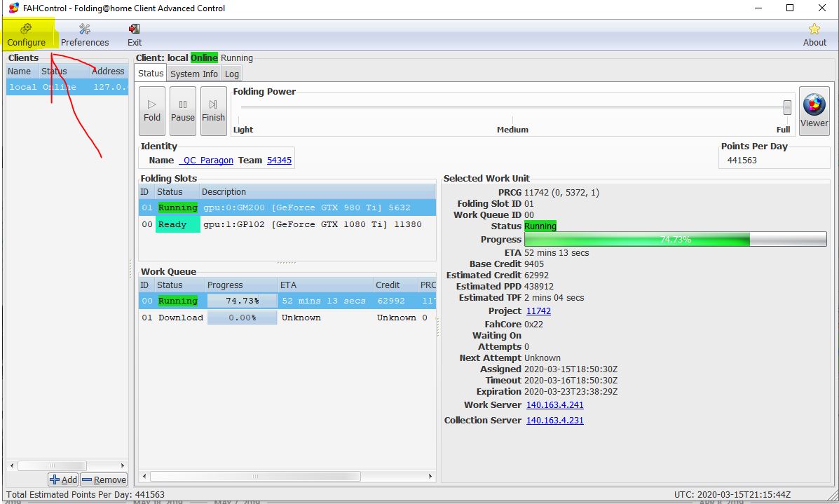Click the Remove client icon
The width and height of the screenshot is (839, 504).
(x=104, y=479)
